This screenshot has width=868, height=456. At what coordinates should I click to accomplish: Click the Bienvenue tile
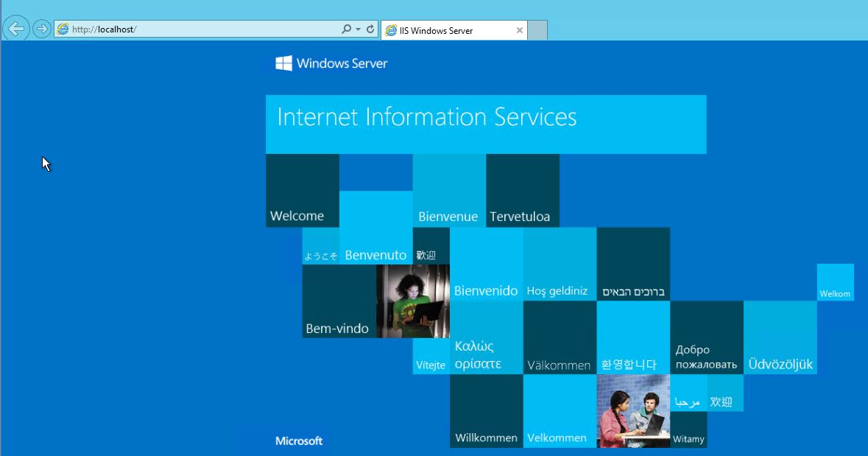449,191
